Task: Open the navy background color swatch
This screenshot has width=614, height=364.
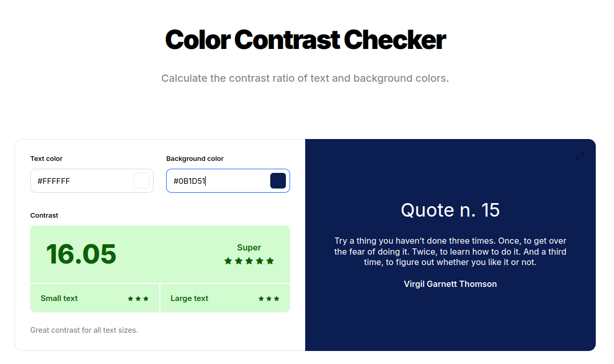Action: tap(278, 181)
